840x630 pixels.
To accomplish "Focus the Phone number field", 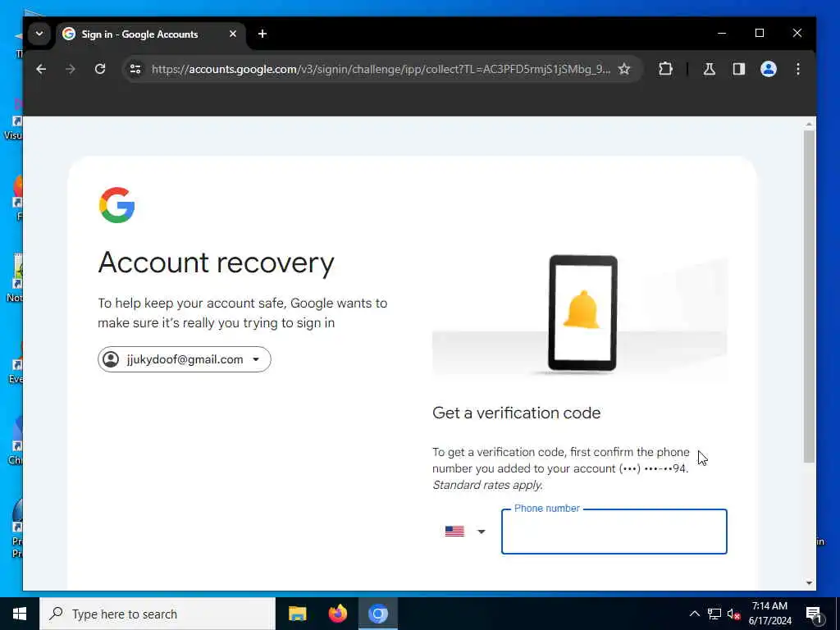I will 614,532.
